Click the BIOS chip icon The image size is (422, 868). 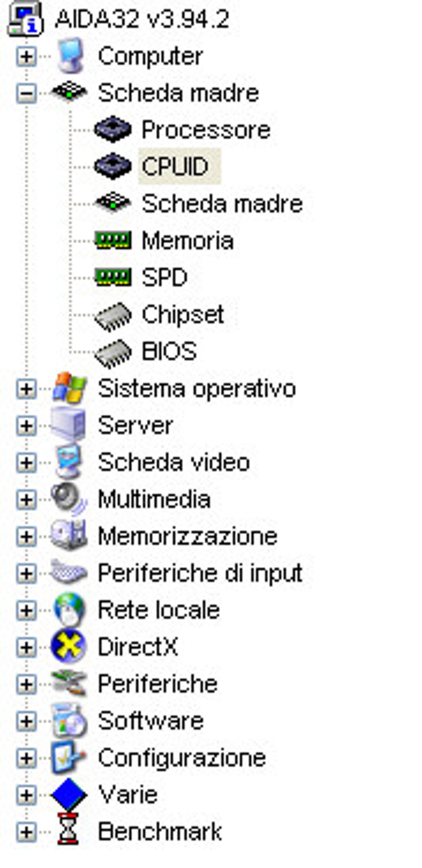(113, 354)
